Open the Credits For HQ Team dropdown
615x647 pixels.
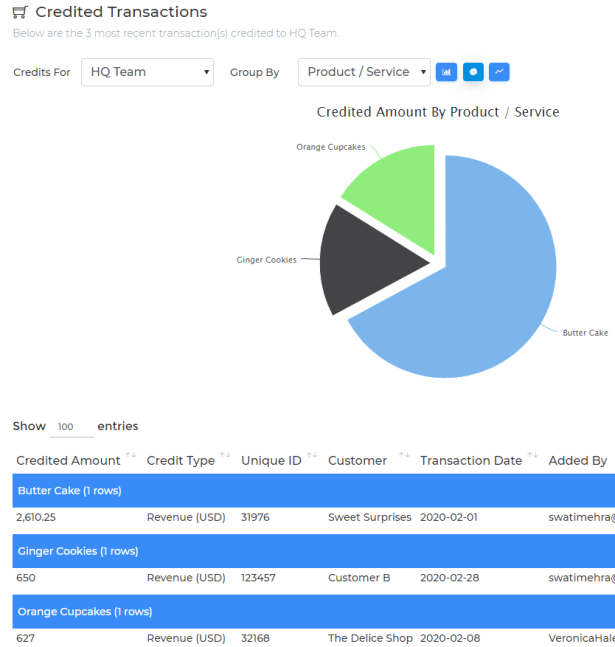pyautogui.click(x=147, y=72)
